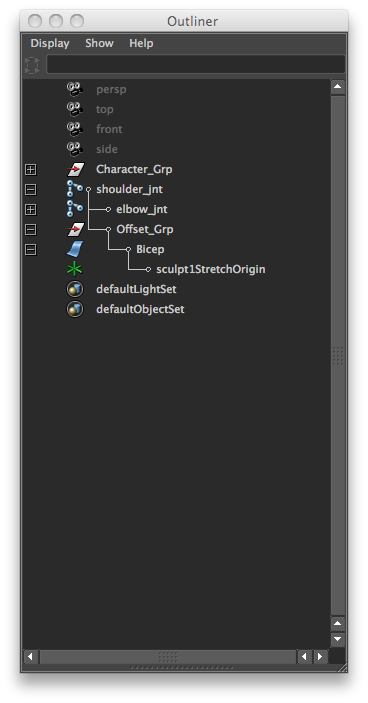The height and width of the screenshot is (703, 368).
Task: Click the persp camera icon
Action: (x=75, y=89)
